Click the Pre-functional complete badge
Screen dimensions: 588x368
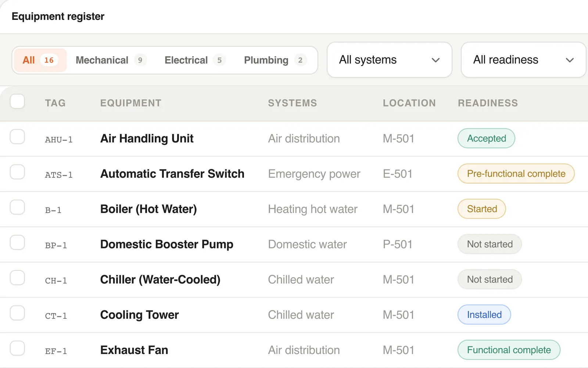(x=516, y=174)
